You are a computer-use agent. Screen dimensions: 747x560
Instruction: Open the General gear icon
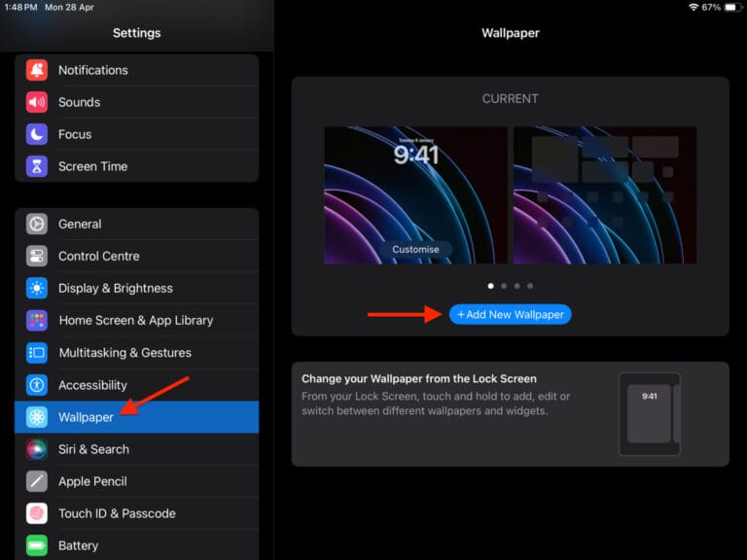point(37,224)
